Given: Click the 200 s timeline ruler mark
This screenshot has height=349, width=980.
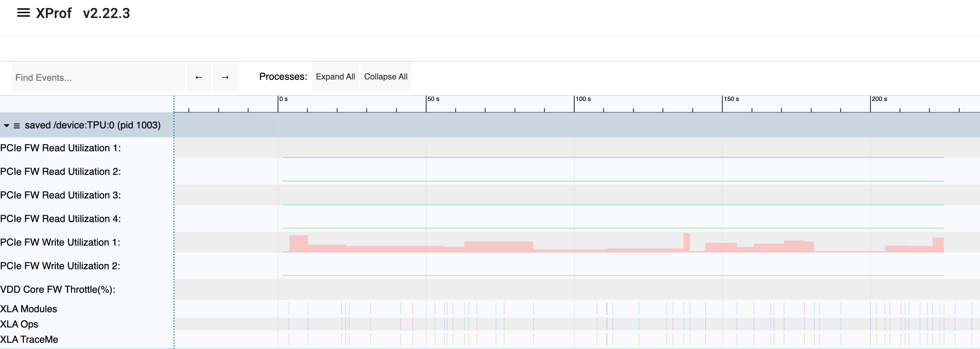Looking at the screenshot, I should pyautogui.click(x=879, y=99).
